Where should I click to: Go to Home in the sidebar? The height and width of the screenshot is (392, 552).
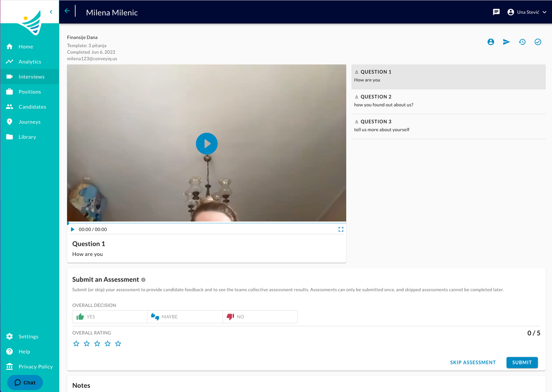click(30, 47)
